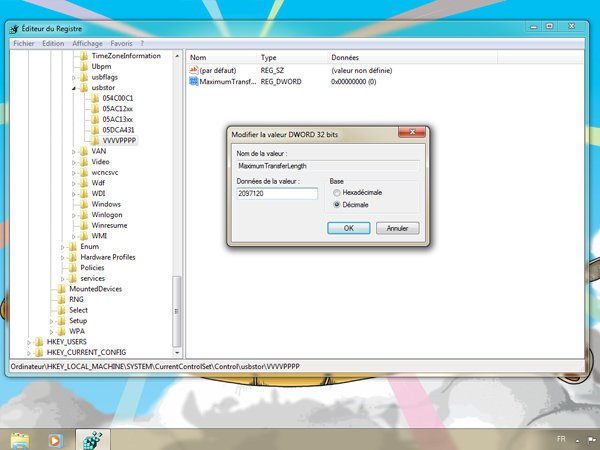Click the Annuler button
The width and height of the screenshot is (600, 450).
(398, 228)
